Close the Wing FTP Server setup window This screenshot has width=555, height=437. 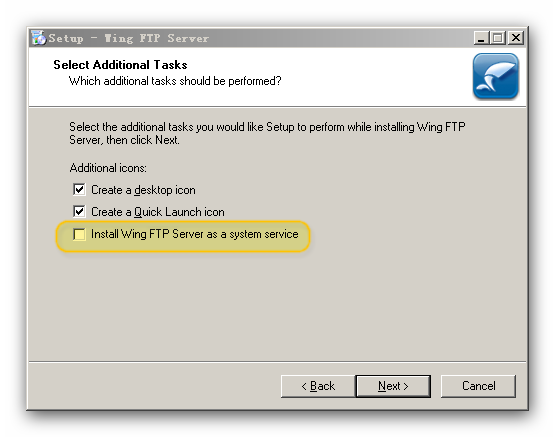pos(516,38)
